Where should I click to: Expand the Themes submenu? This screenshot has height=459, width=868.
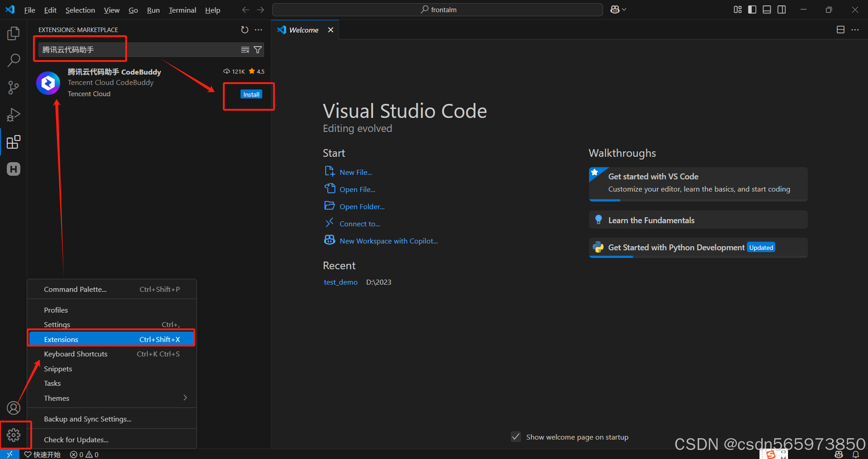pos(112,398)
